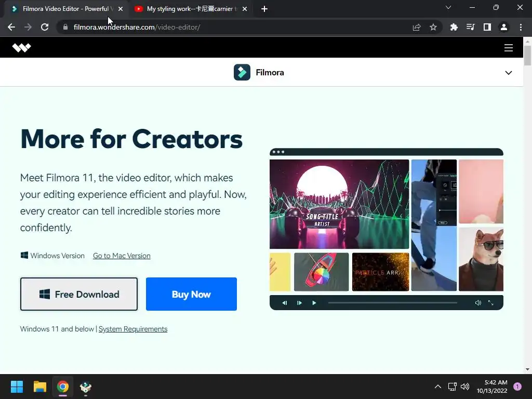
Task: Select the colorful boat umbrella thumbnail
Action: [x=321, y=272]
